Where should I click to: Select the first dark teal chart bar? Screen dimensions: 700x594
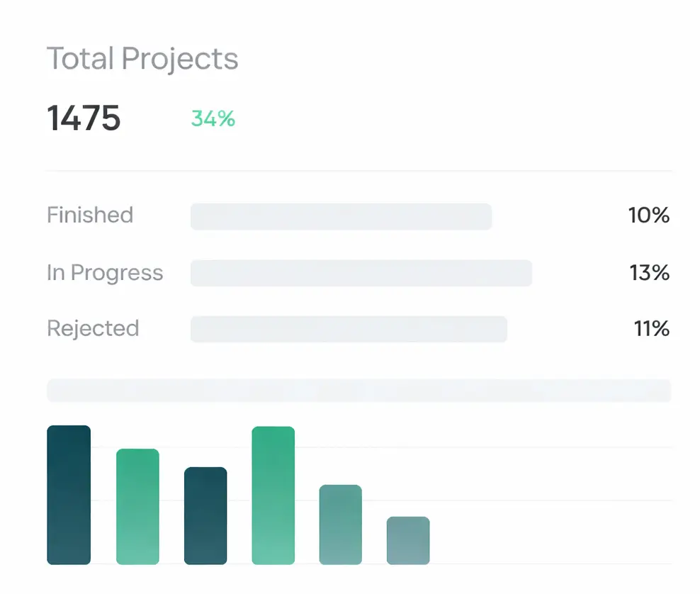coord(68,495)
